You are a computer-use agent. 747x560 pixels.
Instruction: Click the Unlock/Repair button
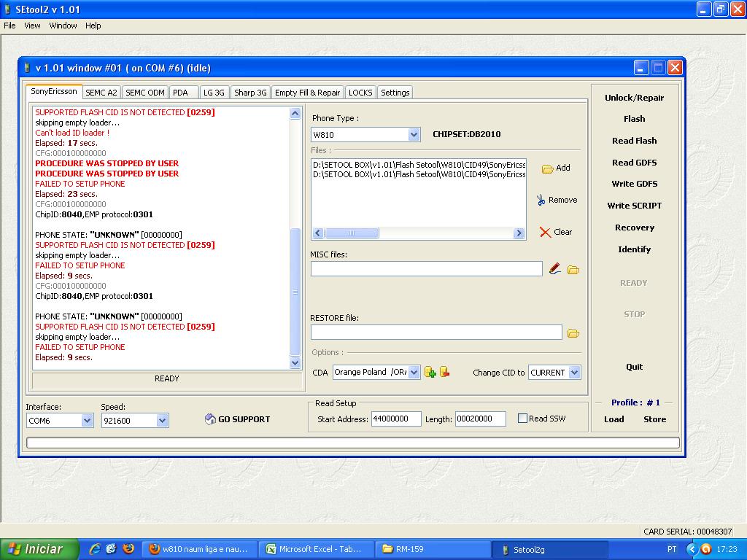(x=634, y=98)
